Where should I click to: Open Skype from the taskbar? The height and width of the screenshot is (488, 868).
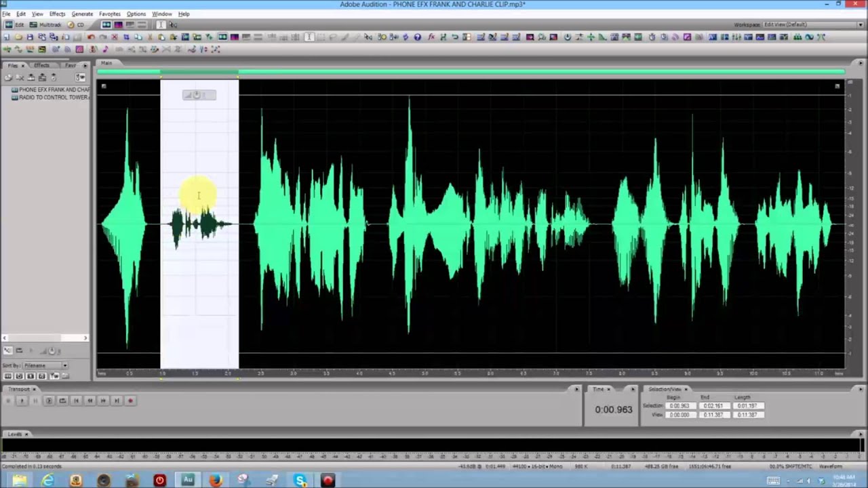pyautogui.click(x=300, y=480)
